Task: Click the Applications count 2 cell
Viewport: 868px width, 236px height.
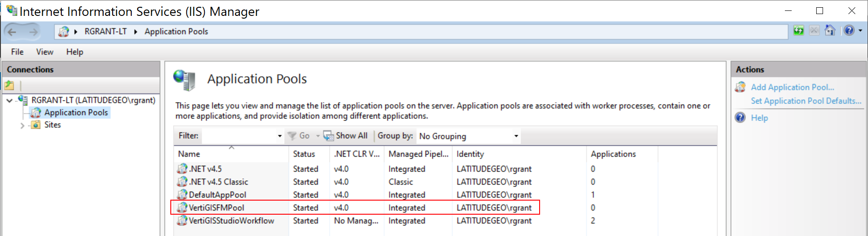Action: click(x=593, y=221)
